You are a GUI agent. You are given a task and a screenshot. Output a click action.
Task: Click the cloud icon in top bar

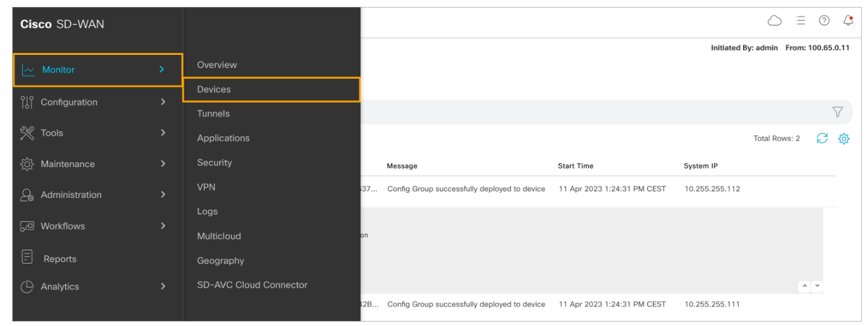[775, 21]
